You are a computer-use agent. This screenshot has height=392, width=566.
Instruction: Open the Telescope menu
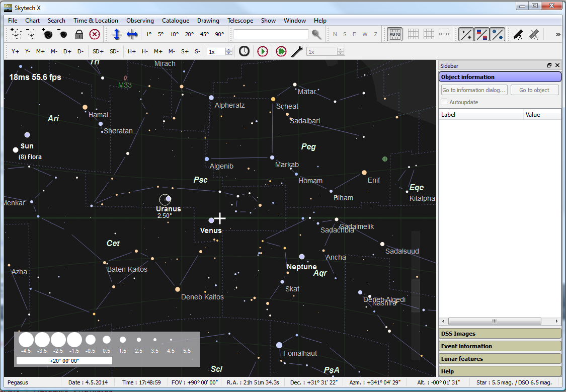240,21
